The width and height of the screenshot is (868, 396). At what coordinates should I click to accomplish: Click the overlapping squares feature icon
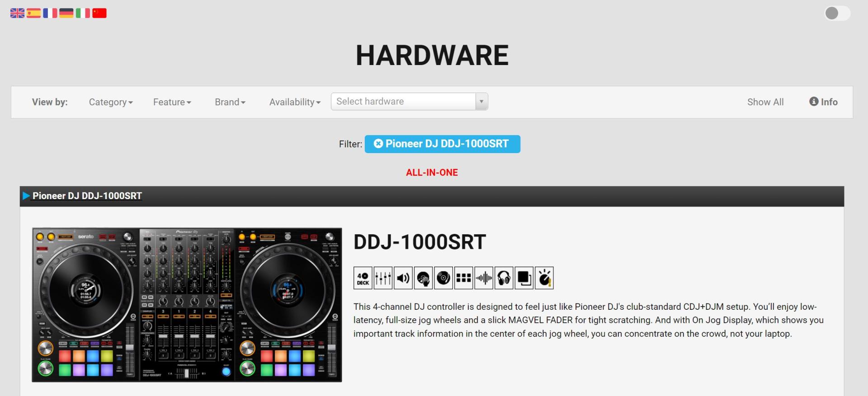524,278
